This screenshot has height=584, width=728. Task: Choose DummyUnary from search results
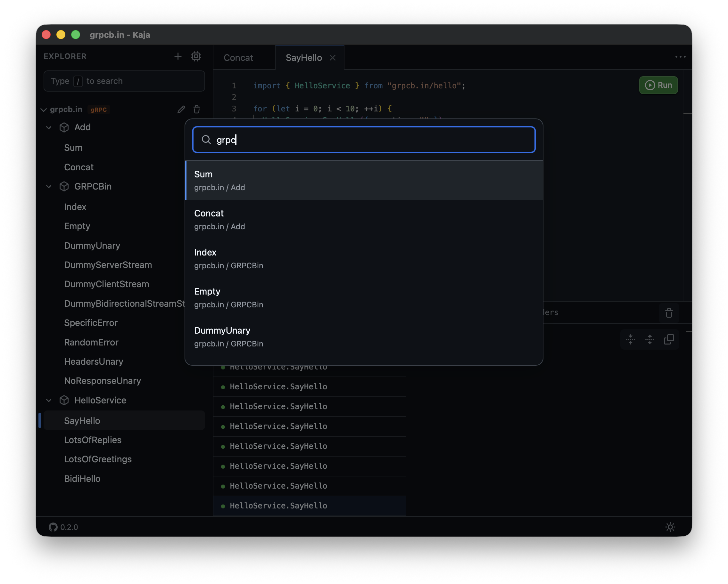coord(364,337)
